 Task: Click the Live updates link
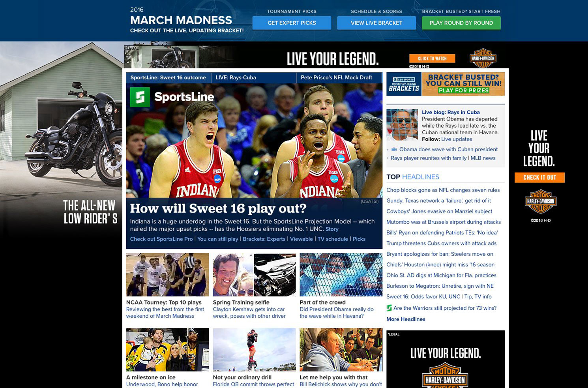tap(457, 139)
